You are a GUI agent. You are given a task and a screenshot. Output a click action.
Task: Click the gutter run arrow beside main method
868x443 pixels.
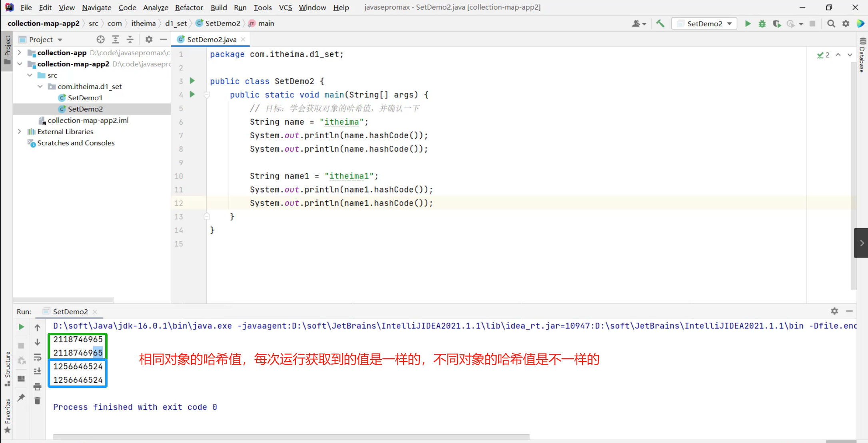click(192, 94)
